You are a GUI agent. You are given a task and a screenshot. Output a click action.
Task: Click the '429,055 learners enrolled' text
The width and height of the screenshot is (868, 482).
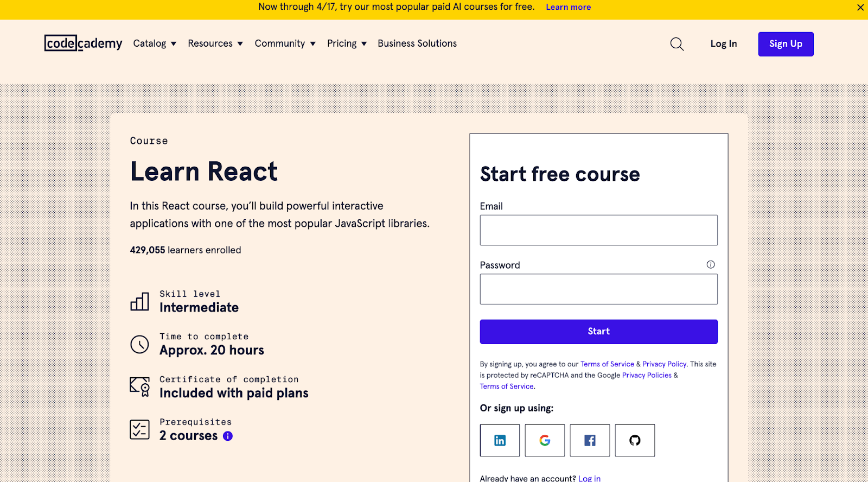click(x=186, y=250)
